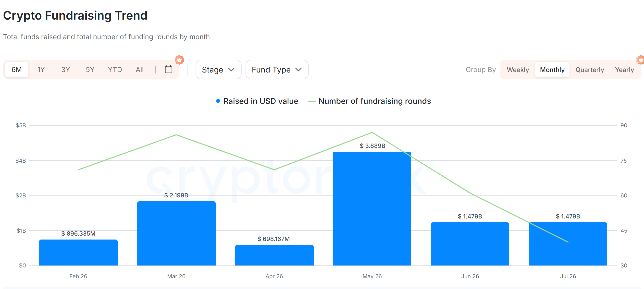Click the $ 2.199B value label
Screen dimensions: 644x289
point(176,195)
